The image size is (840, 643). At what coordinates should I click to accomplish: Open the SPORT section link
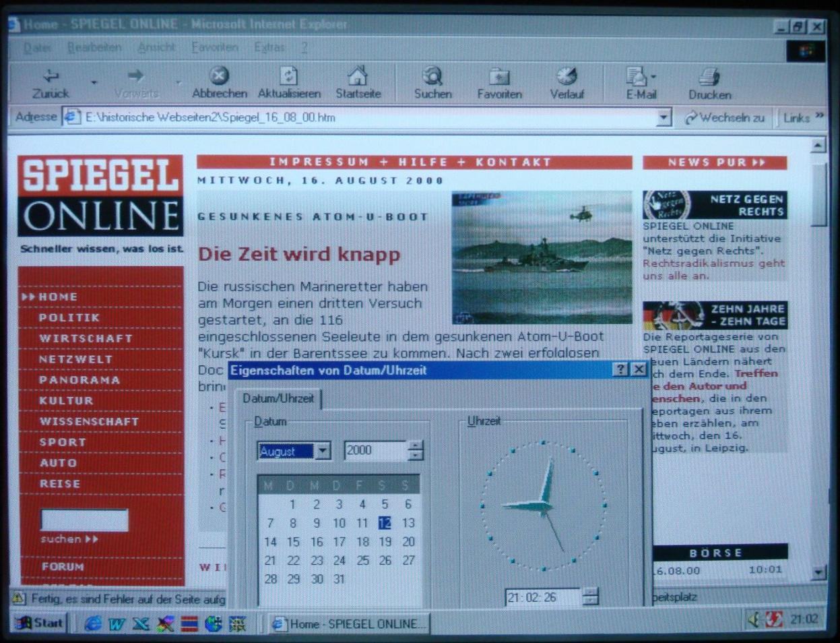pyautogui.click(x=62, y=443)
